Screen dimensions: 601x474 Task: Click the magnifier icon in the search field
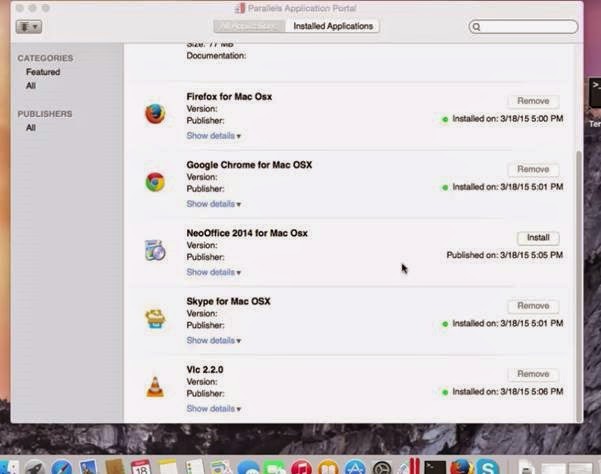point(476,27)
